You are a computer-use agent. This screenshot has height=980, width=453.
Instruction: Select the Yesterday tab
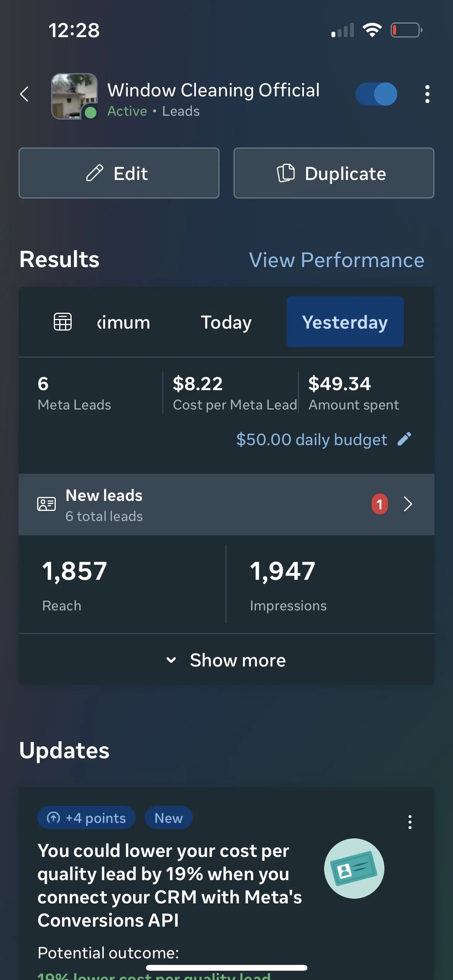pyautogui.click(x=345, y=322)
